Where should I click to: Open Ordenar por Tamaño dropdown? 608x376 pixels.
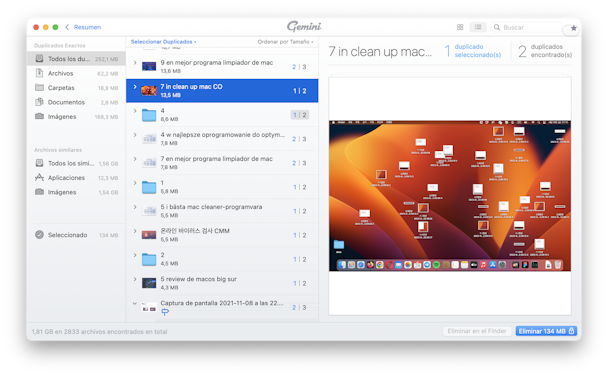pyautogui.click(x=285, y=41)
